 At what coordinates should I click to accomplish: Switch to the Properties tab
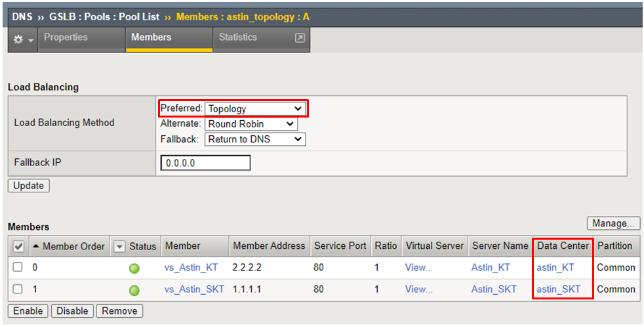pyautogui.click(x=82, y=39)
